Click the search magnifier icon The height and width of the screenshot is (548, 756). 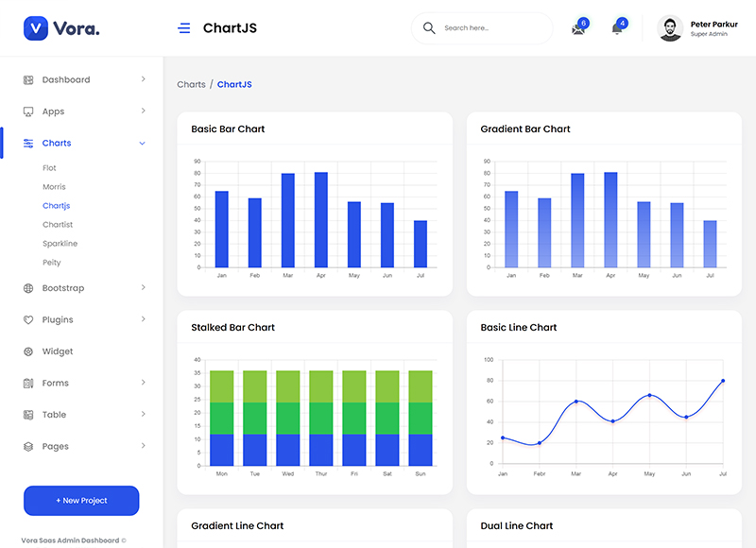click(430, 28)
